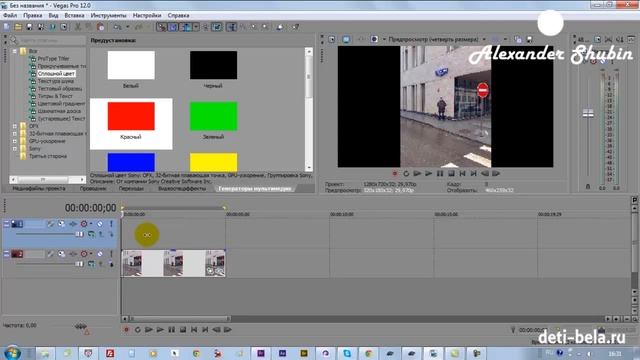Click the What's This help icon
The height and width of the screenshot is (360, 640).
(x=295, y=27)
